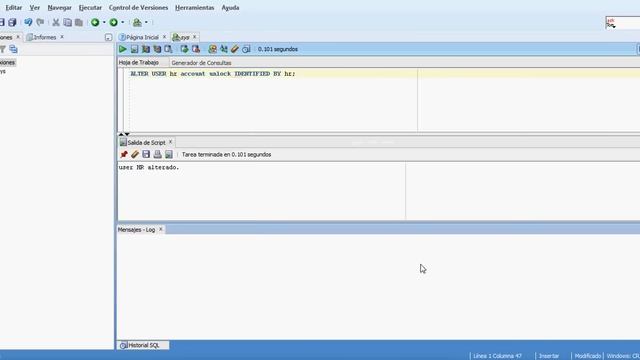Viewport: 640px width, 360px height.
Task: Close the Informes tab
Action: pos(62,37)
